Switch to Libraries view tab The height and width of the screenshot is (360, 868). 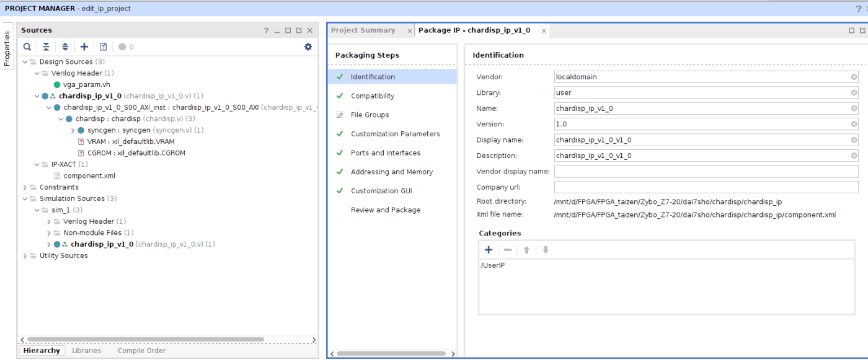click(x=86, y=351)
